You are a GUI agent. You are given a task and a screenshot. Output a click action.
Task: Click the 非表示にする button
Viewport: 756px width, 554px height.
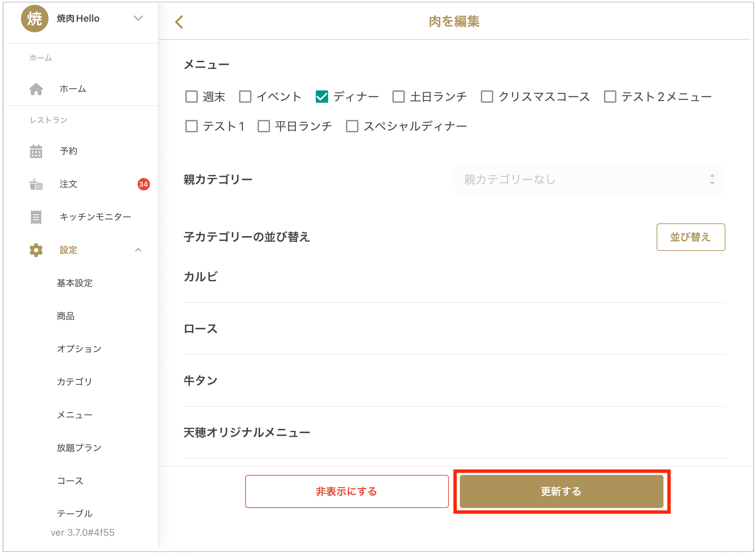click(347, 491)
